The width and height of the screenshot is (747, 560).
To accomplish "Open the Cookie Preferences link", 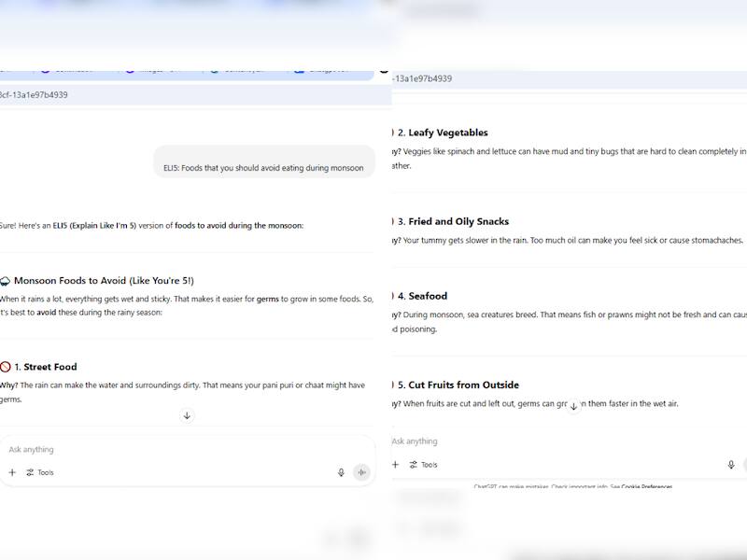I will click(646, 486).
